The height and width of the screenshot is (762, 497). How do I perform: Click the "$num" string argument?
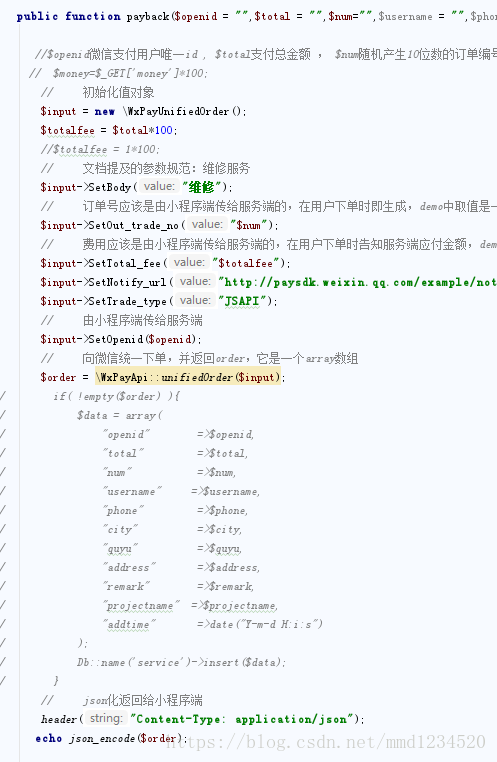(x=249, y=225)
